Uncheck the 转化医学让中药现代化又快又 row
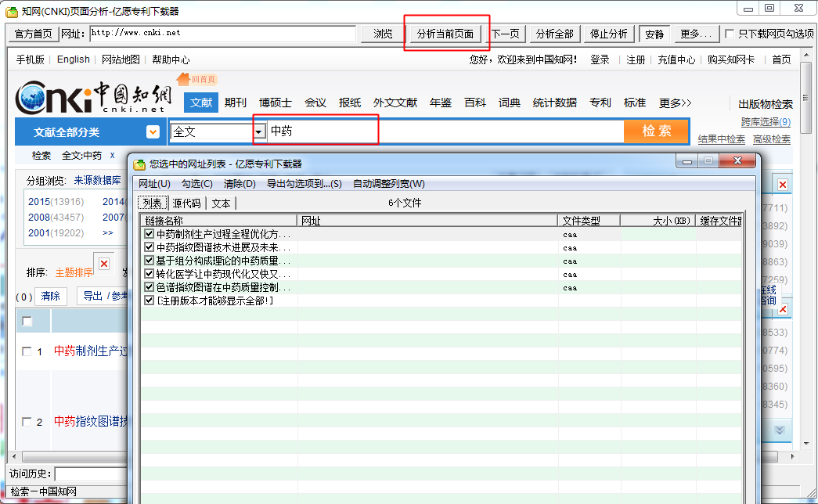This screenshot has height=504, width=818. (150, 274)
